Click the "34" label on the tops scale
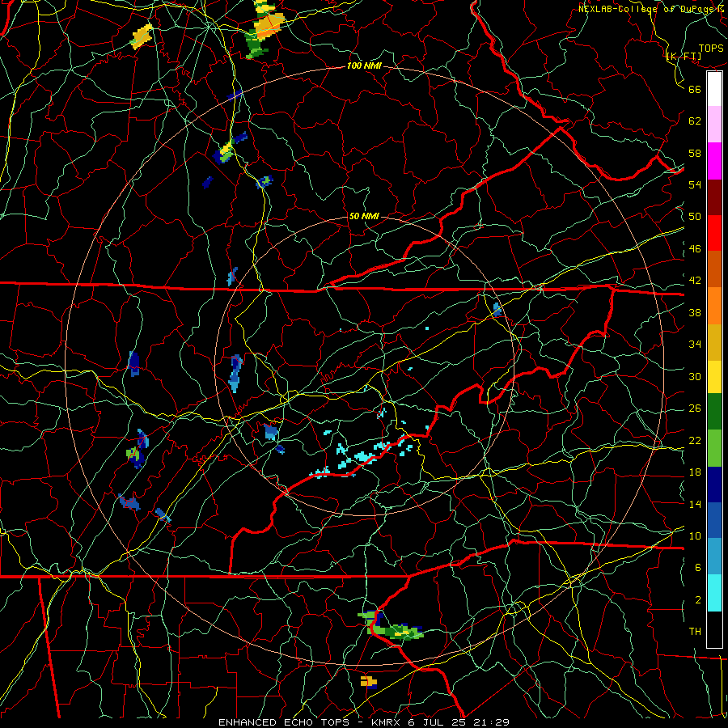 point(695,344)
